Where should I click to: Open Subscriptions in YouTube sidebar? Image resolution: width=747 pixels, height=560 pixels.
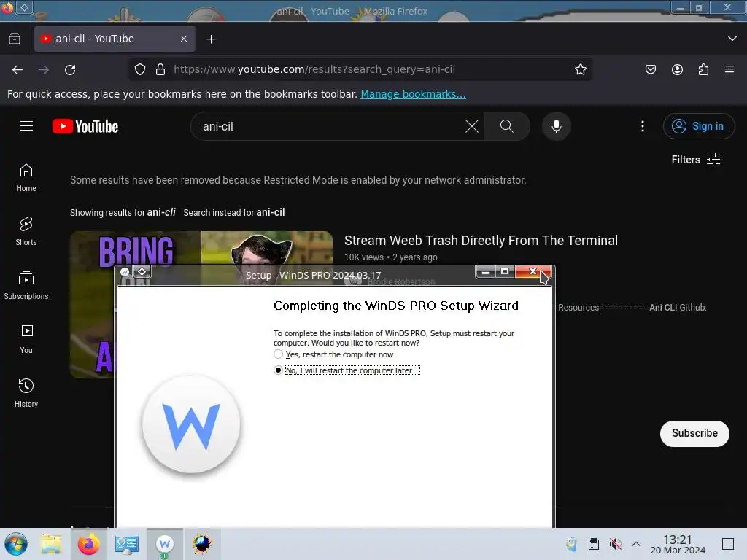[26, 285]
